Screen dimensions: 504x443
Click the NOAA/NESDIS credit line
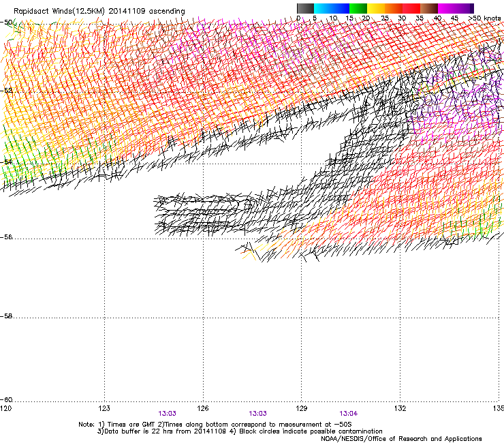pos(401,439)
